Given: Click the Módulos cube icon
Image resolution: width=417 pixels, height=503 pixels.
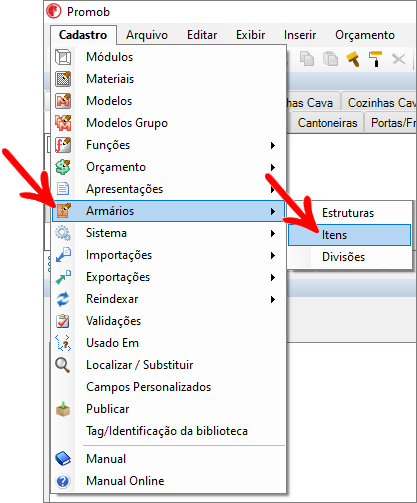Looking at the screenshot, I should coord(63,57).
